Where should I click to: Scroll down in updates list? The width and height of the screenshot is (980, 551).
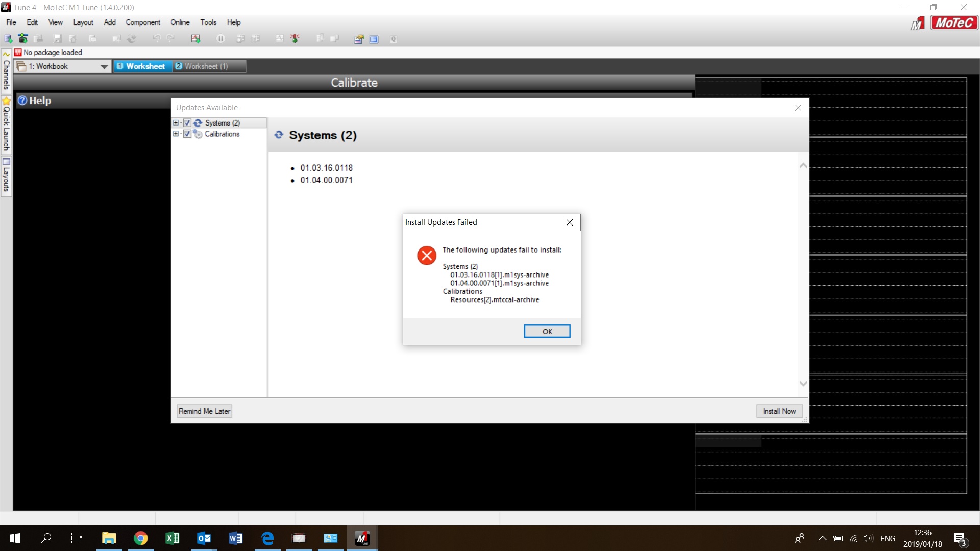pyautogui.click(x=802, y=384)
